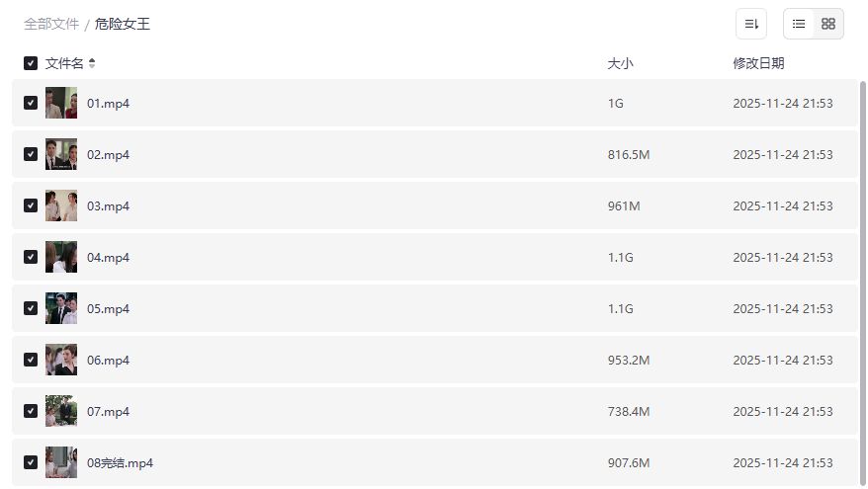
Task: Click the 文件名 column header
Action: pos(64,63)
